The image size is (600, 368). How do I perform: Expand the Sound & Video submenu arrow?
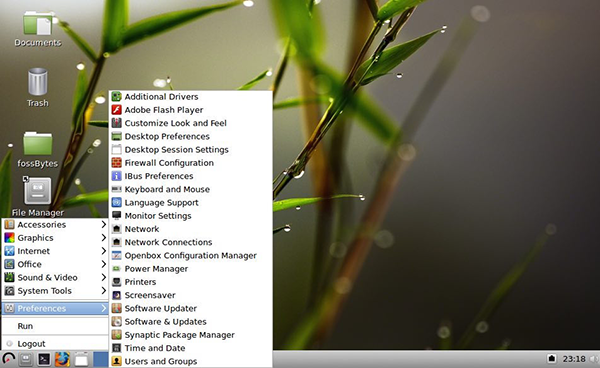pyautogui.click(x=103, y=277)
